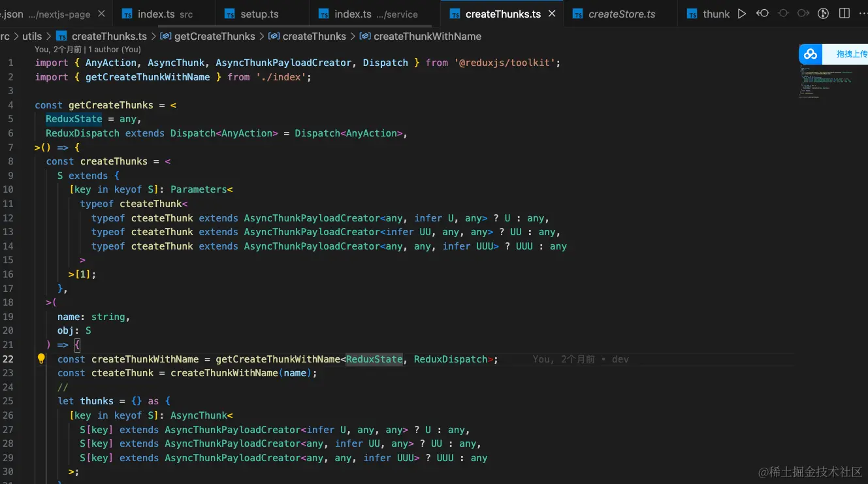
Task: Click the './index' string on line 2
Action: point(281,77)
